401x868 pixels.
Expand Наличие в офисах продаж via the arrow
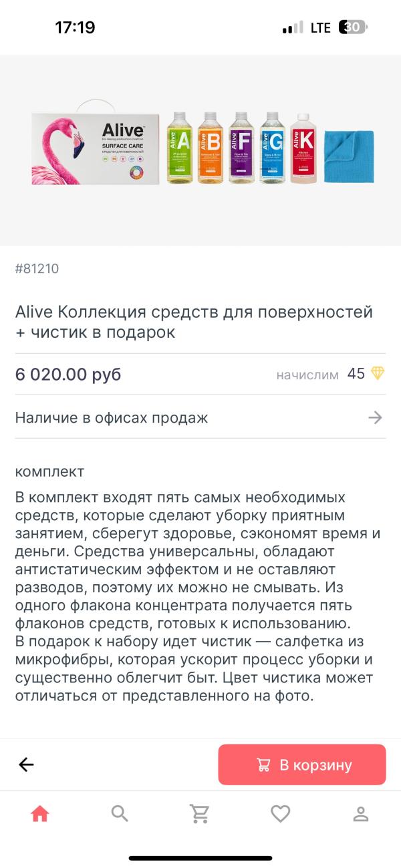tap(376, 418)
